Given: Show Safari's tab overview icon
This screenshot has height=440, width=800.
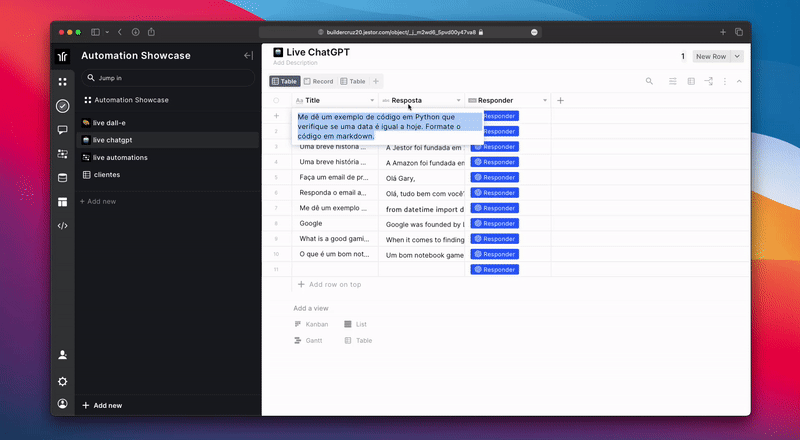Looking at the screenshot, I should tap(739, 32).
